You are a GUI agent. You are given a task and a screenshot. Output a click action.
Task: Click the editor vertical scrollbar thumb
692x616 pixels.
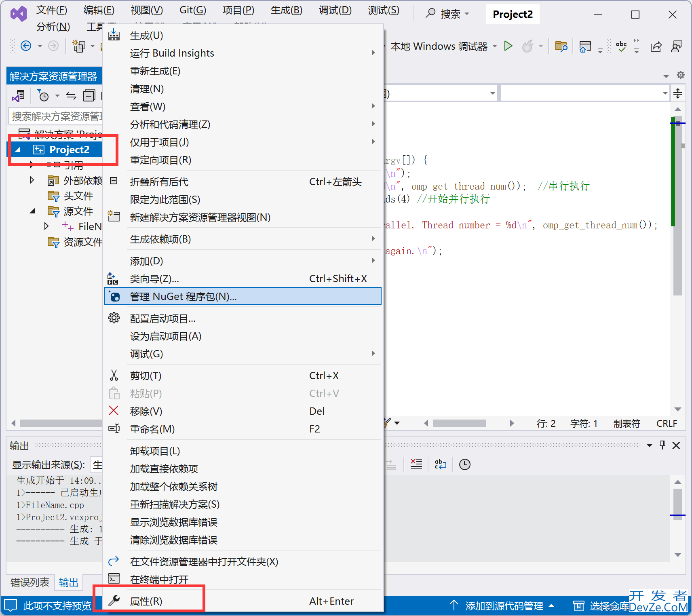click(x=678, y=206)
